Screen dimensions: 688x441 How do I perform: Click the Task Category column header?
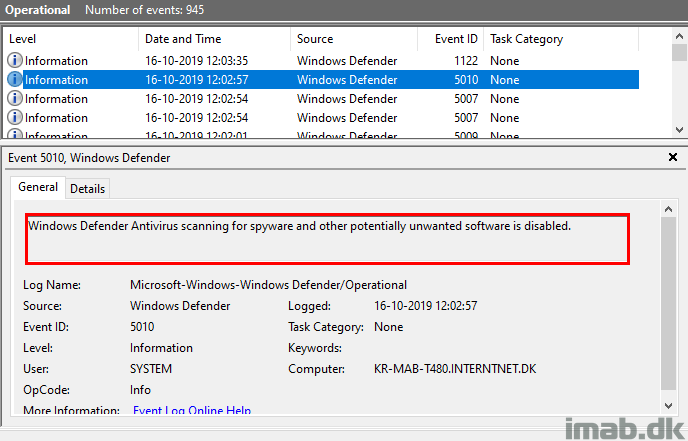coord(561,39)
